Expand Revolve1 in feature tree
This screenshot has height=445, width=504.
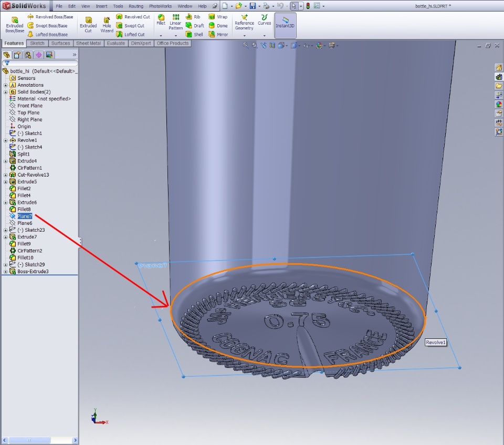point(5,141)
